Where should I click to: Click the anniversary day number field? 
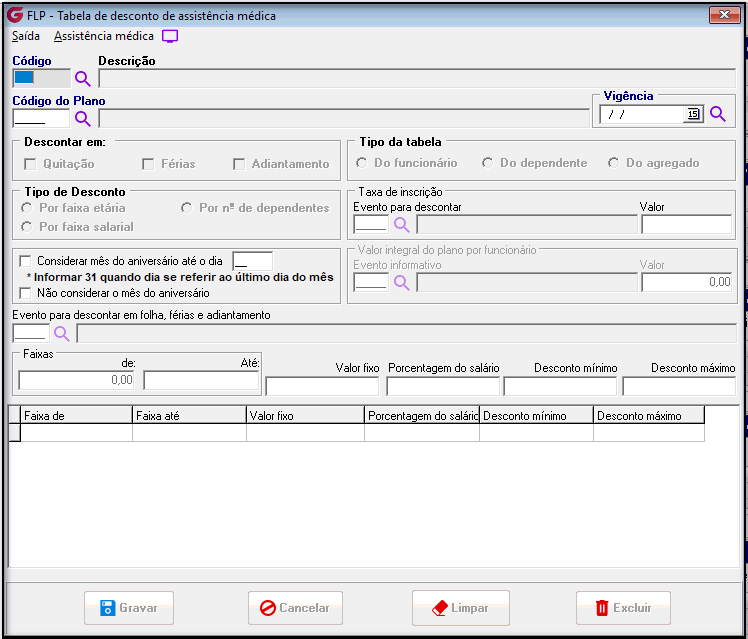pyautogui.click(x=252, y=262)
